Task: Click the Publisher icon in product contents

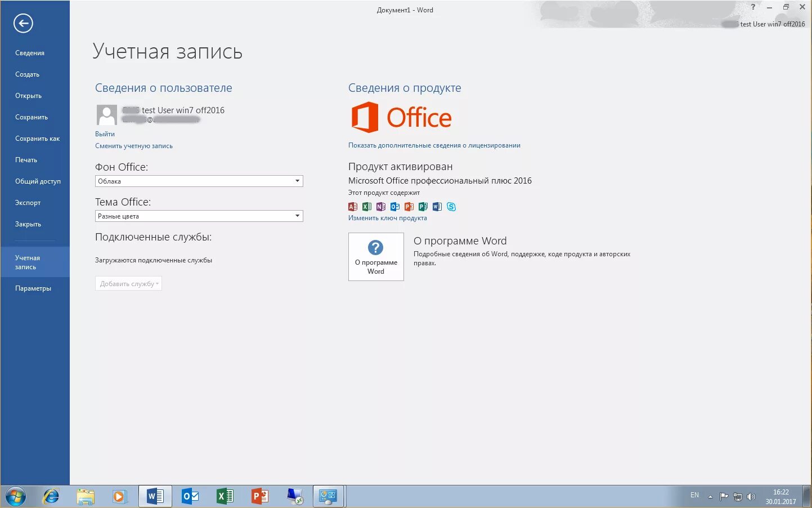Action: coord(423,207)
